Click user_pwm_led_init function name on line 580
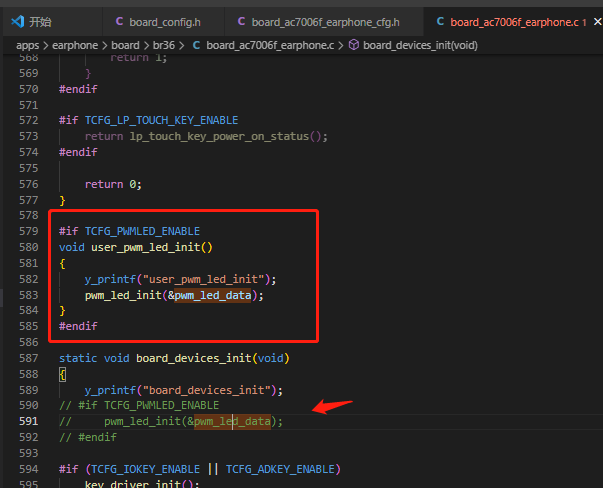Screen dimensions: 603x488 point(146,247)
